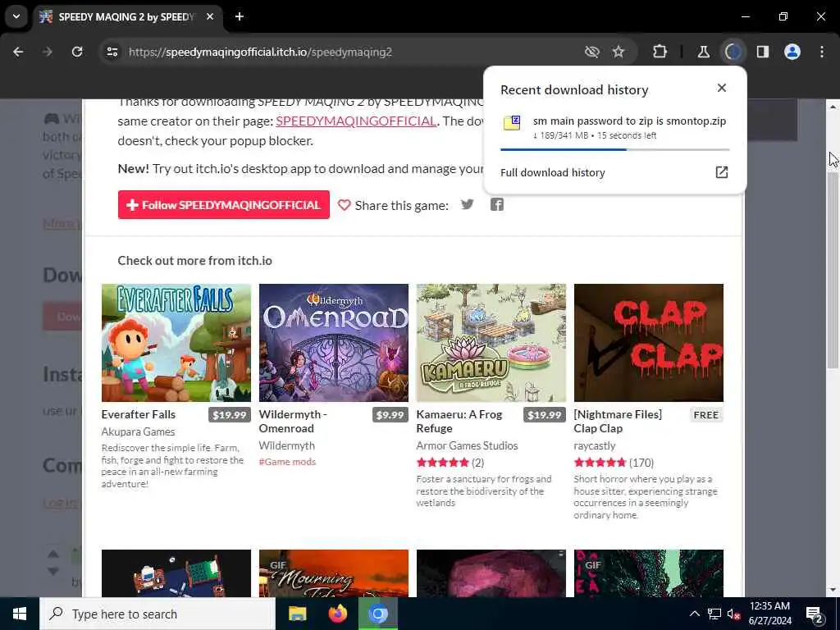Viewport: 840px width, 630px height.
Task: Open a new tab with plus button
Action: (240, 16)
